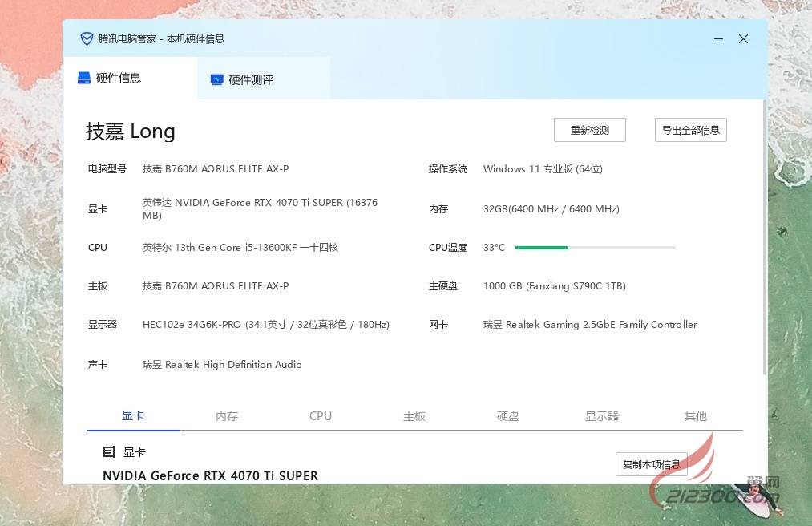Click the 英特尔 13th Gen Core i5-13600KF text
This screenshot has width=812, height=526.
240,248
